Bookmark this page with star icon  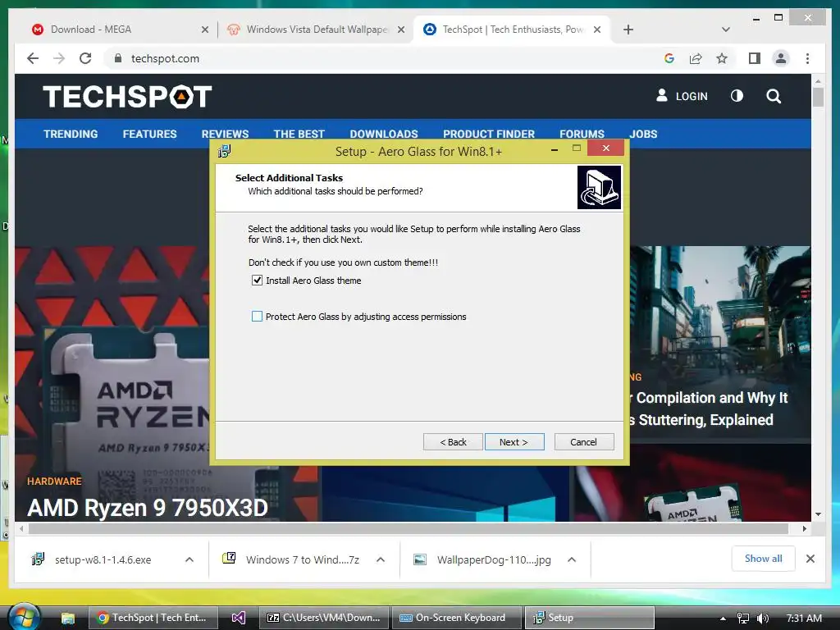(x=722, y=58)
